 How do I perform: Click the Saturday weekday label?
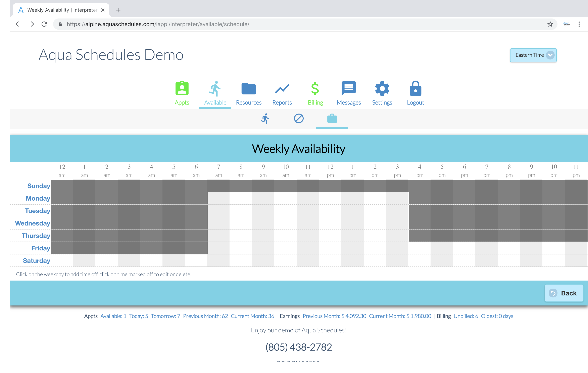pos(36,261)
